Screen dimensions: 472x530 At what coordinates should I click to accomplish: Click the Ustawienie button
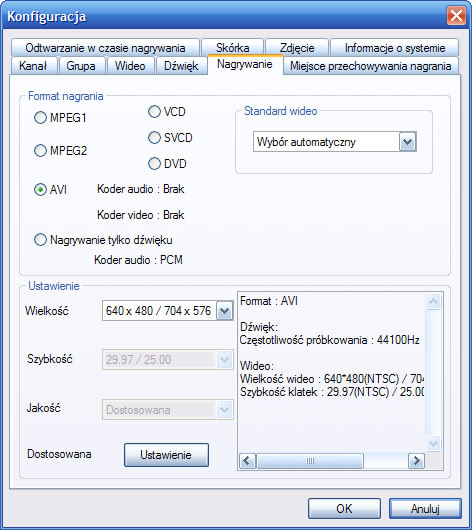[166, 455]
